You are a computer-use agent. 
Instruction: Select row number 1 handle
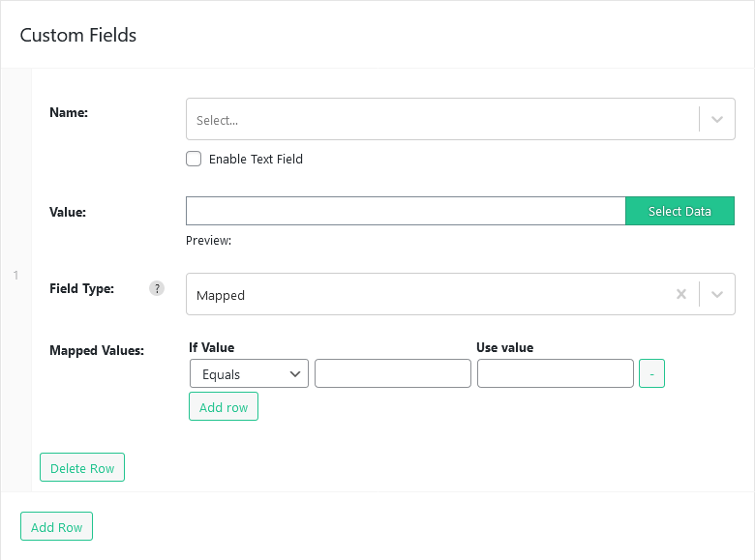pos(15,276)
